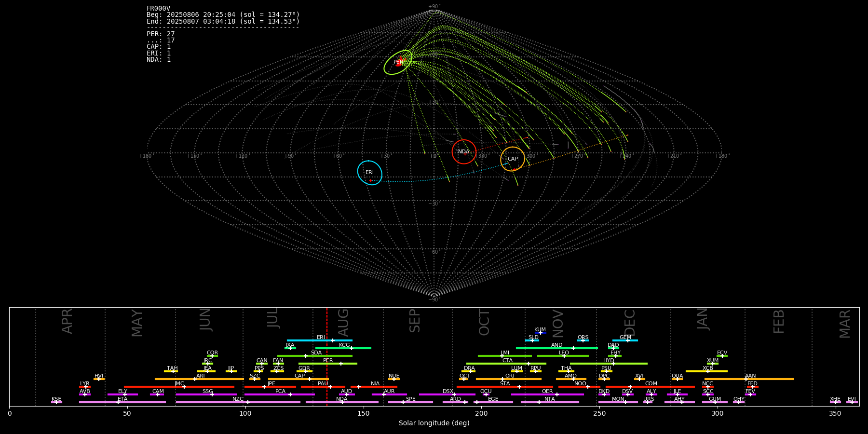Click the DRA shower label

tap(470, 368)
